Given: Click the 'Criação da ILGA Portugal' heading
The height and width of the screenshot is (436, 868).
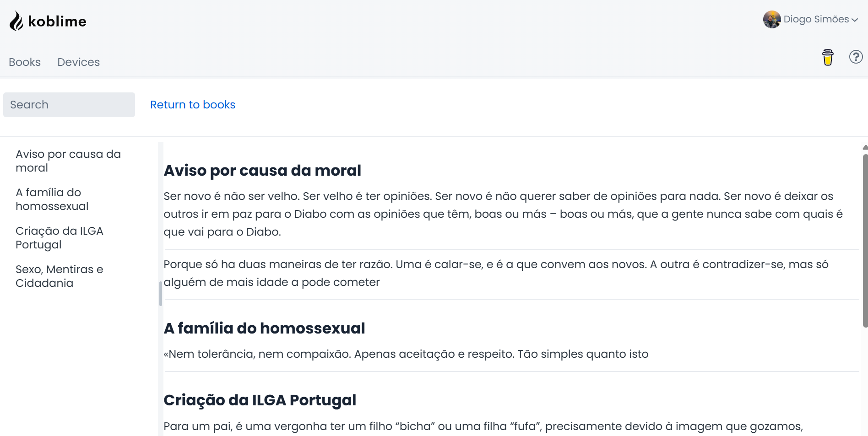Looking at the screenshot, I should 260,400.
